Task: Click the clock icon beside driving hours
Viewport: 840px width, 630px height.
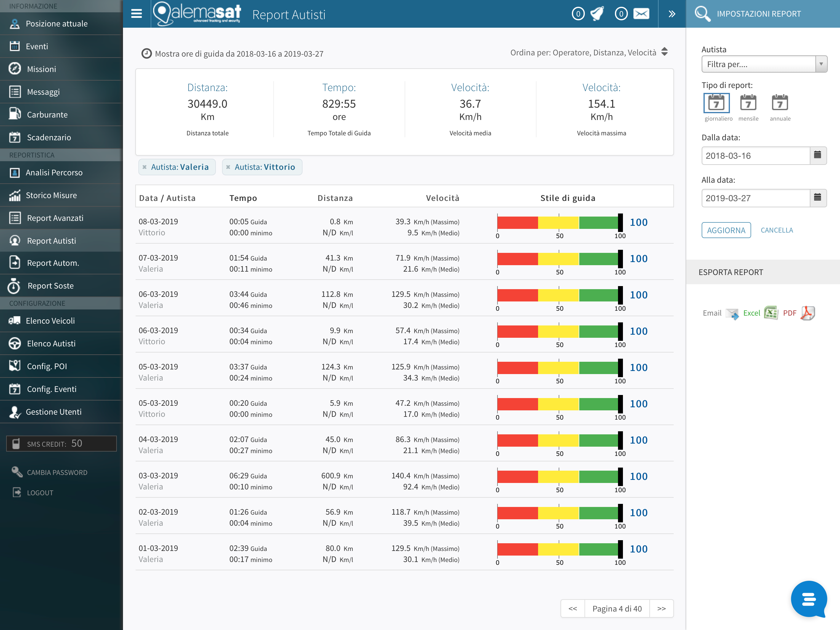Action: 146,54
